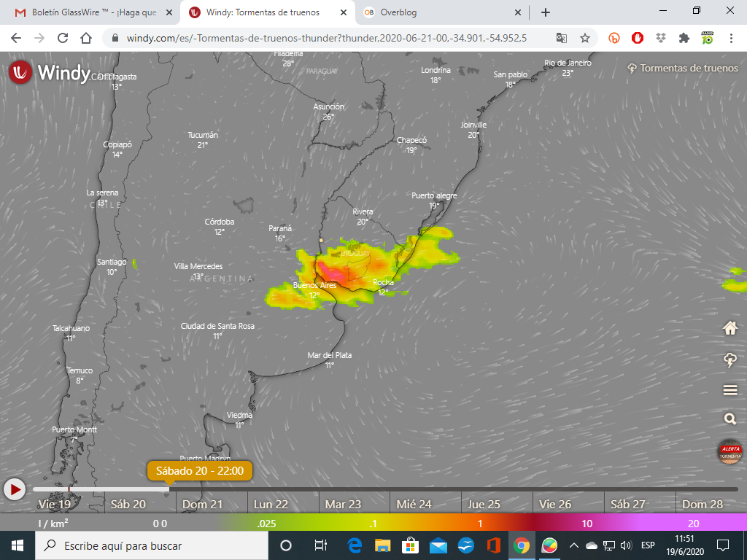Open Microsoft Store from taskbar

(410, 545)
